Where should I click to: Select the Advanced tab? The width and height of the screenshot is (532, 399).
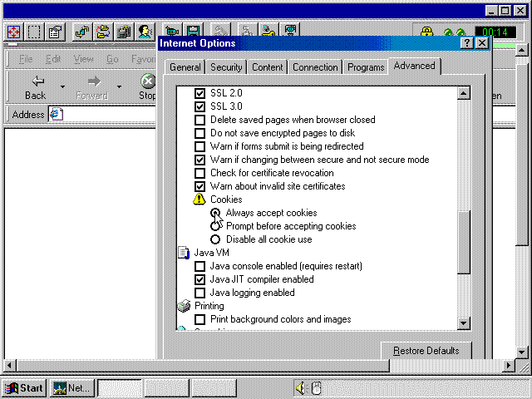414,66
